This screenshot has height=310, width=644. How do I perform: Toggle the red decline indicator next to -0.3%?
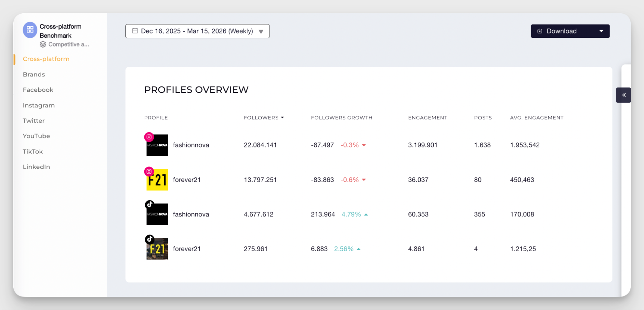click(x=364, y=145)
